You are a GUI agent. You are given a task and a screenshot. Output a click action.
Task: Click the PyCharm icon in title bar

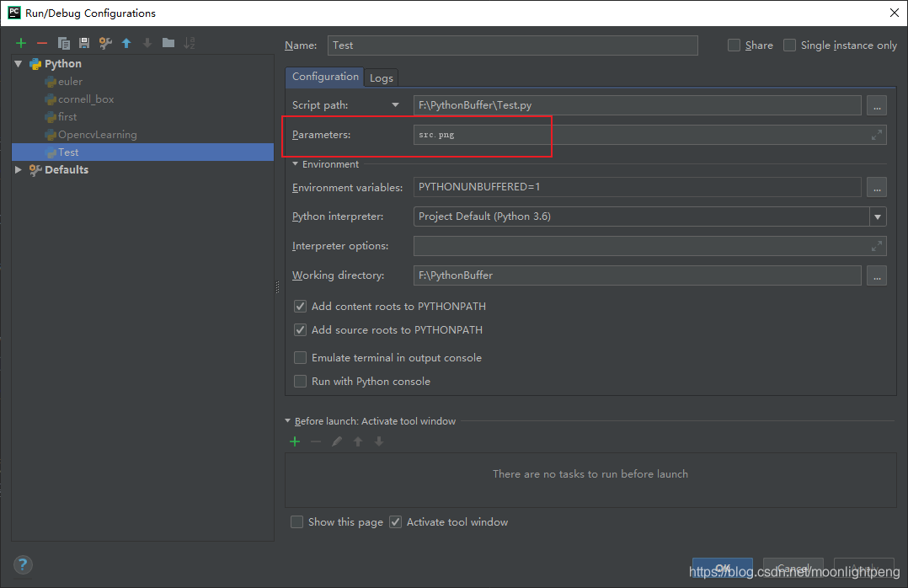[x=13, y=13]
